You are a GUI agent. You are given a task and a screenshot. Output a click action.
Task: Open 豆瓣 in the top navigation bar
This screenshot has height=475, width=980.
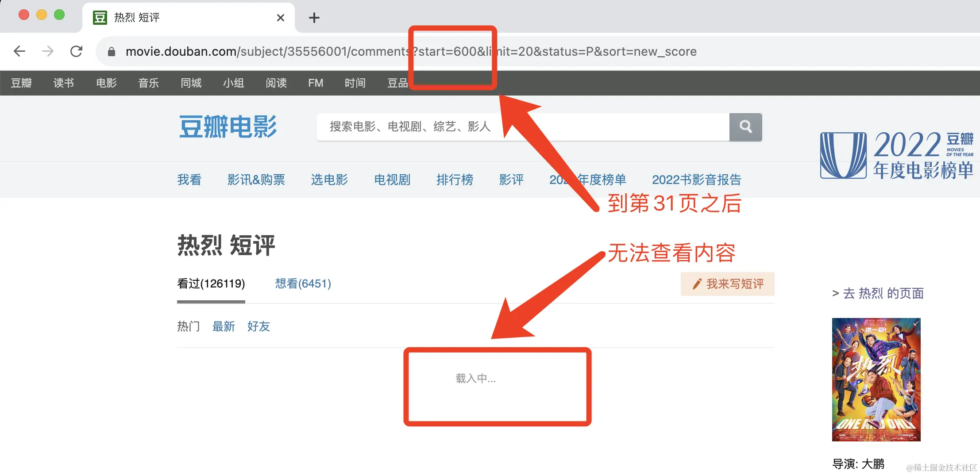[x=21, y=83]
